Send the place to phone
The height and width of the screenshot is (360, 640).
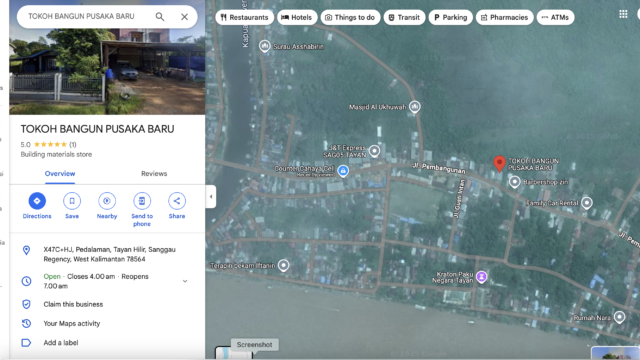142,210
